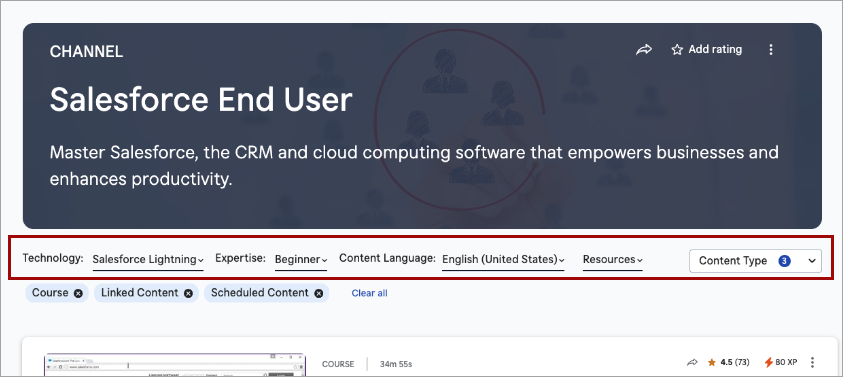Viewport: 843px width, 377px height.
Task: Remove the Scheduled Content filter chip
Action: [319, 293]
